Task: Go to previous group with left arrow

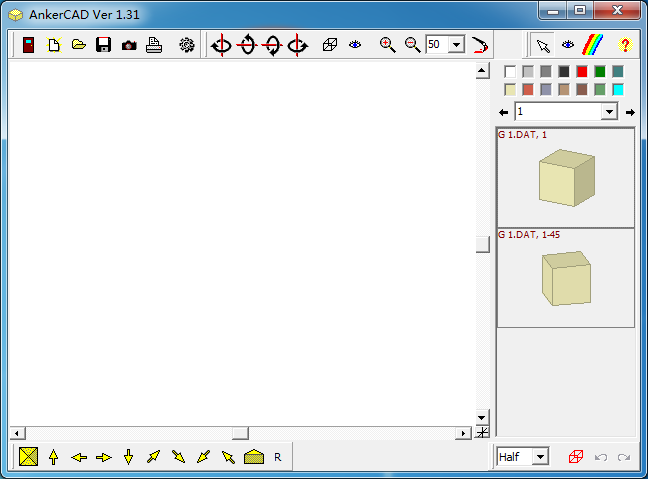Action: tap(503, 112)
